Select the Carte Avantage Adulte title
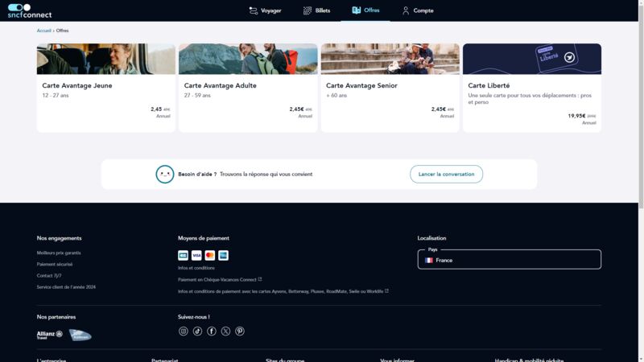The width and height of the screenshot is (644, 362). click(220, 85)
